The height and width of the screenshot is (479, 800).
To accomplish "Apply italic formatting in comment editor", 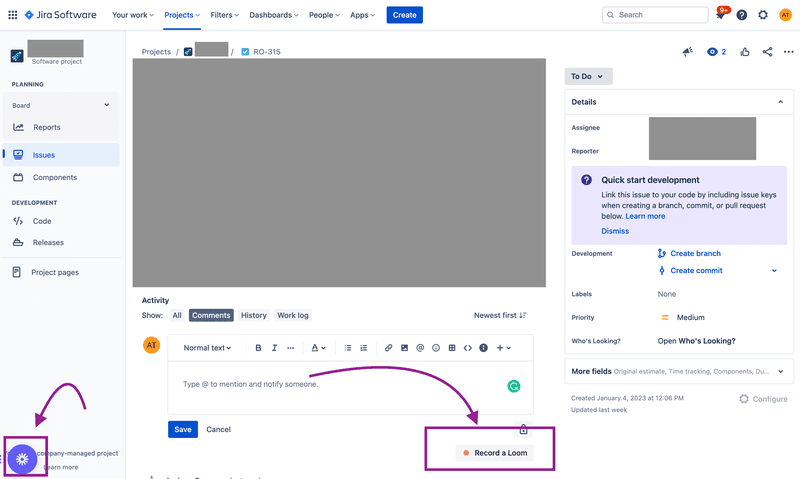I will click(274, 348).
